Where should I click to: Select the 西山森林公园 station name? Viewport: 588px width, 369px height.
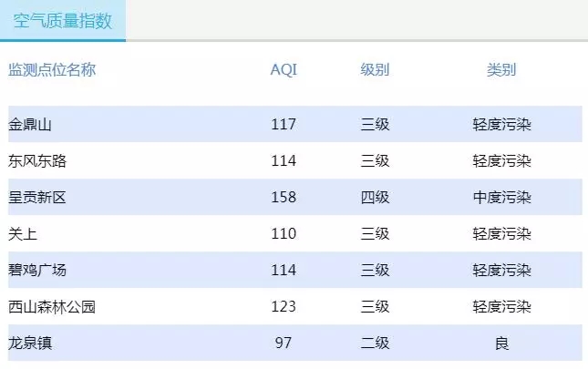point(52,307)
